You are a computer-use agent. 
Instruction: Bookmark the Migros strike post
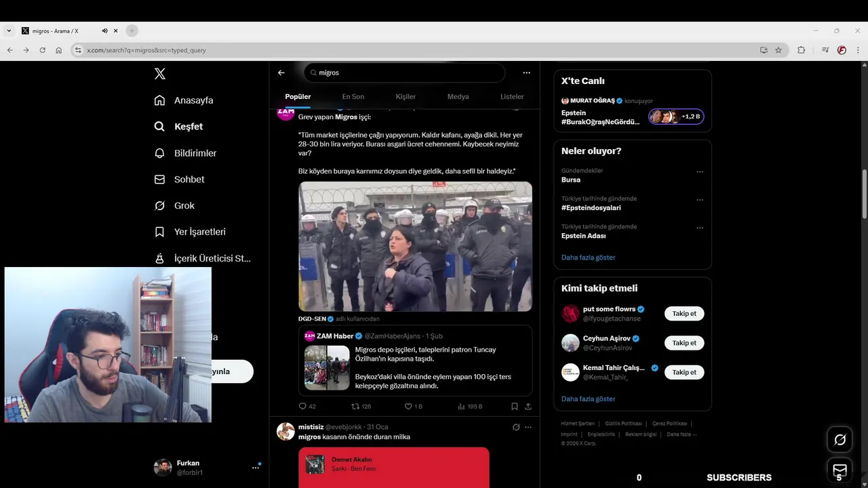point(515,407)
